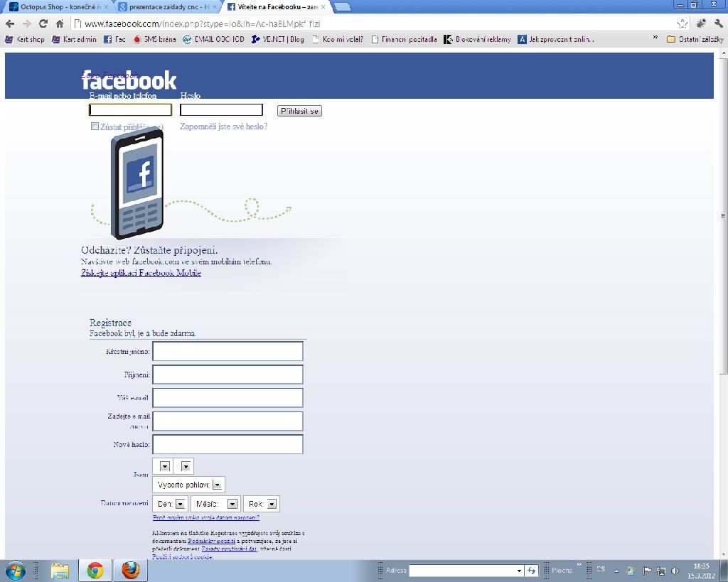Click the Křestní jméno field
728x582 pixels.
(227, 351)
